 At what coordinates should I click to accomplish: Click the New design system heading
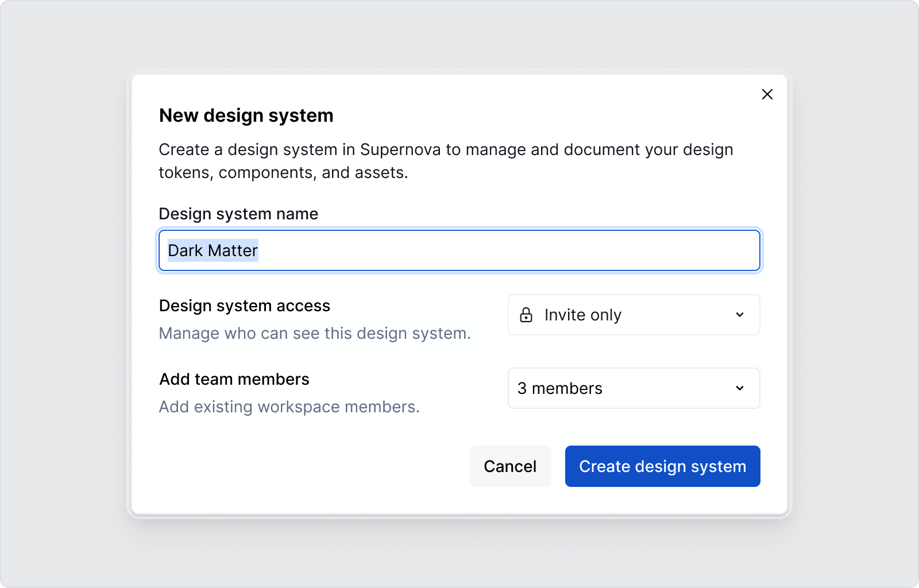(x=246, y=115)
